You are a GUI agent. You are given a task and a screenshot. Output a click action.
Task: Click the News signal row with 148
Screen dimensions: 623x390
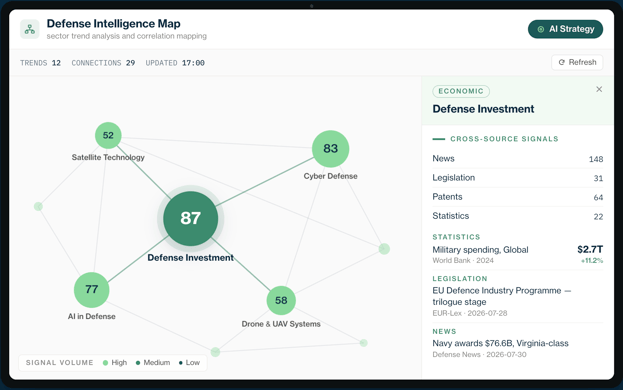coord(518,158)
